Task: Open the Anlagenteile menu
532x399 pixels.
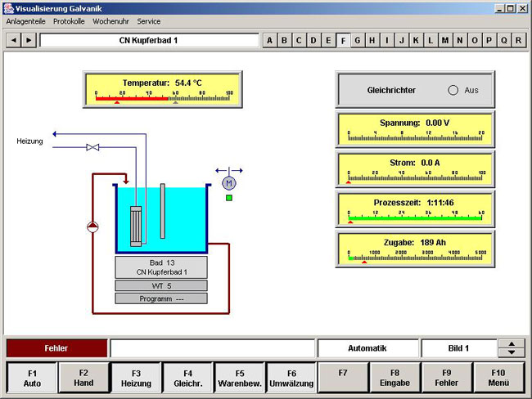Action: (x=26, y=21)
